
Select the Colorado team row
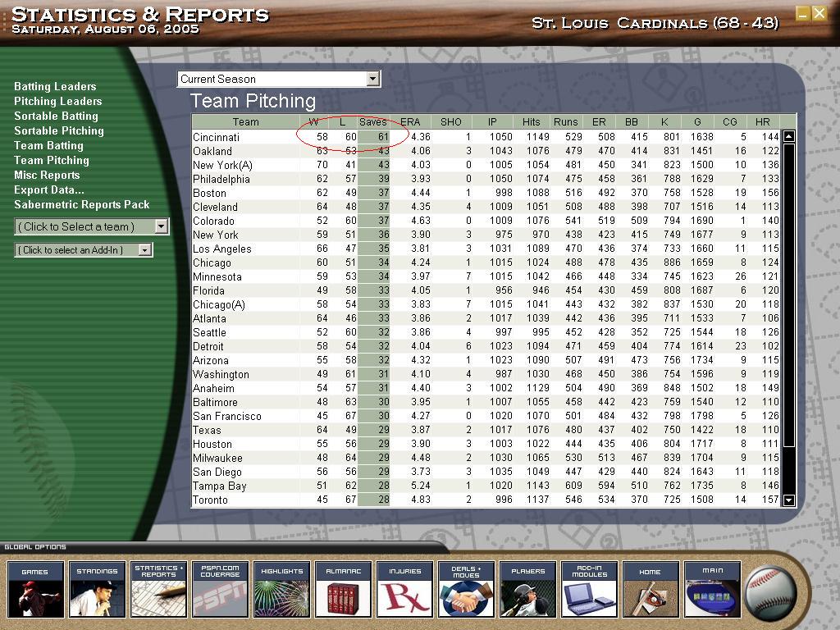(x=486, y=221)
